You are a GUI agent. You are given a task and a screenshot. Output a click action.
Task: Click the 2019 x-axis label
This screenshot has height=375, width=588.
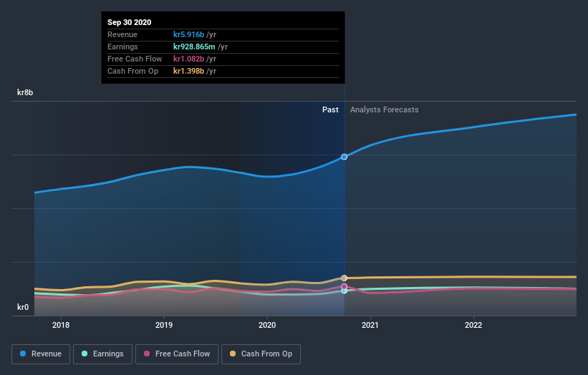[164, 325]
